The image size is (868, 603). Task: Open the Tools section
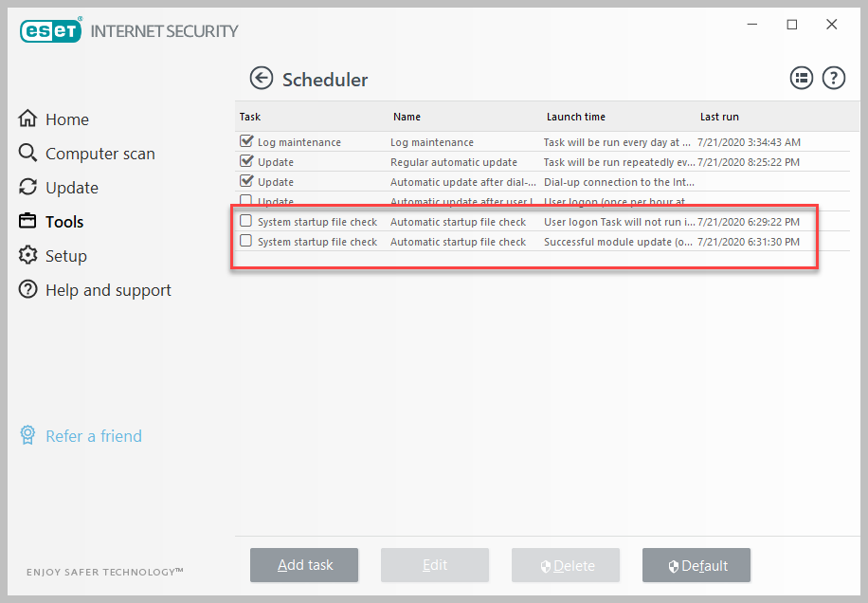[x=64, y=222]
